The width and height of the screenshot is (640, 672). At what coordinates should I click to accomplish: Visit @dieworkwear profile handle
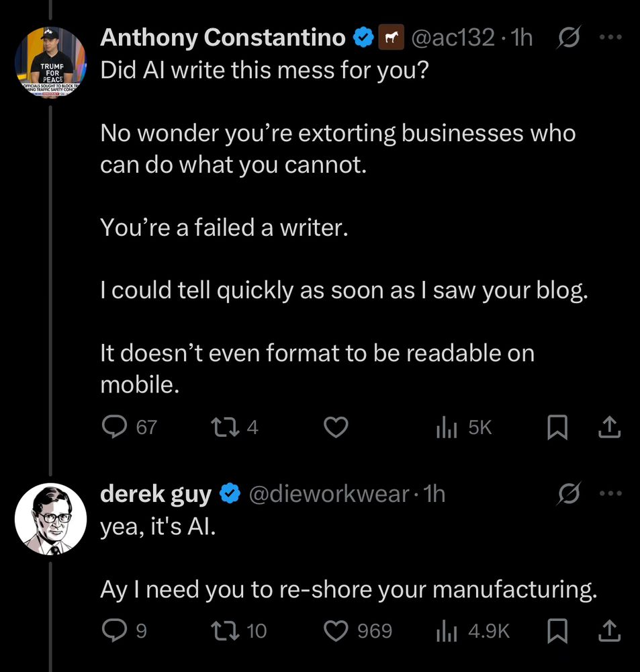(328, 494)
